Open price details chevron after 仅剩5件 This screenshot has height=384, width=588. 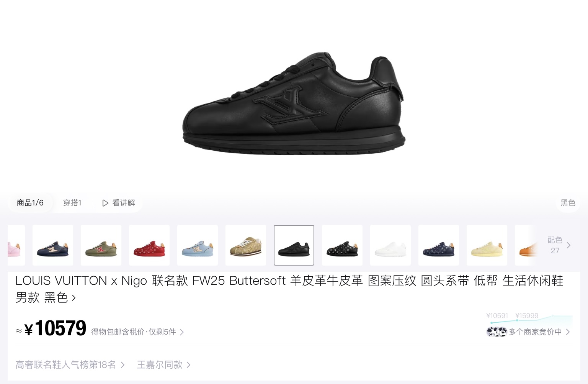(x=182, y=332)
